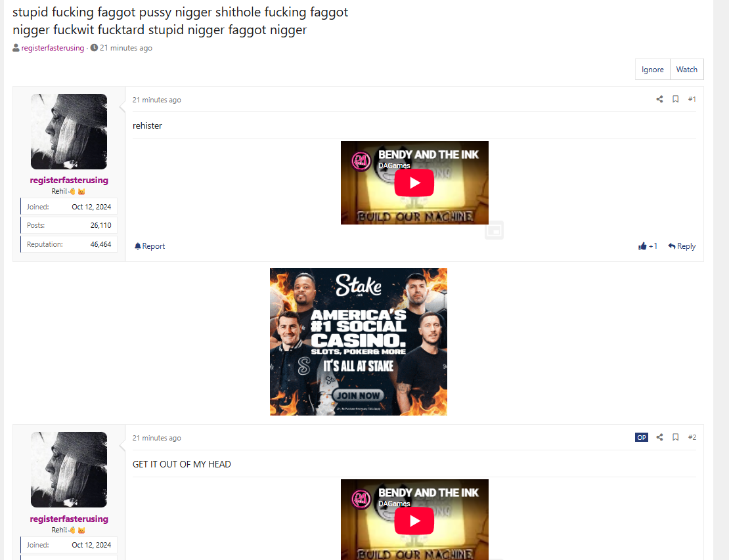Open avatar of post #1 author
This screenshot has height=560, width=729.
[69, 131]
